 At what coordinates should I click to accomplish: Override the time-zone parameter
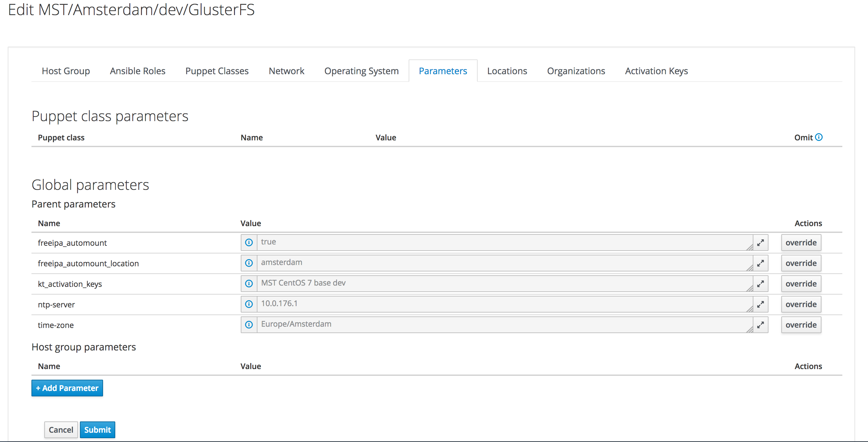point(801,325)
